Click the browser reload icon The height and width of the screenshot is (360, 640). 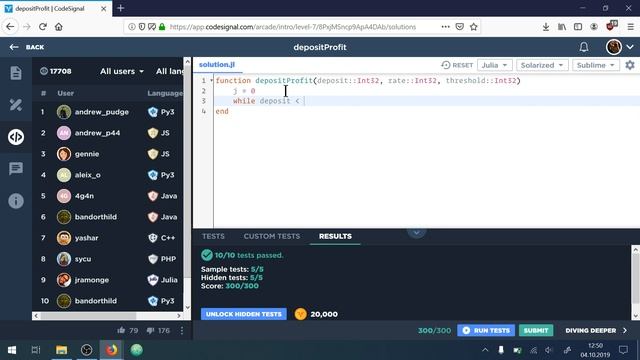tap(42, 27)
